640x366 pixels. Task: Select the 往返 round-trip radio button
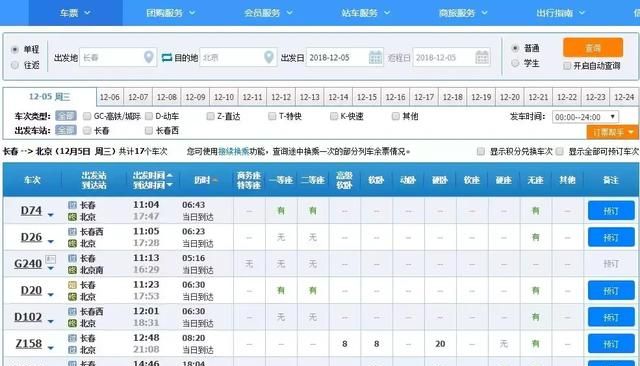click(15, 65)
